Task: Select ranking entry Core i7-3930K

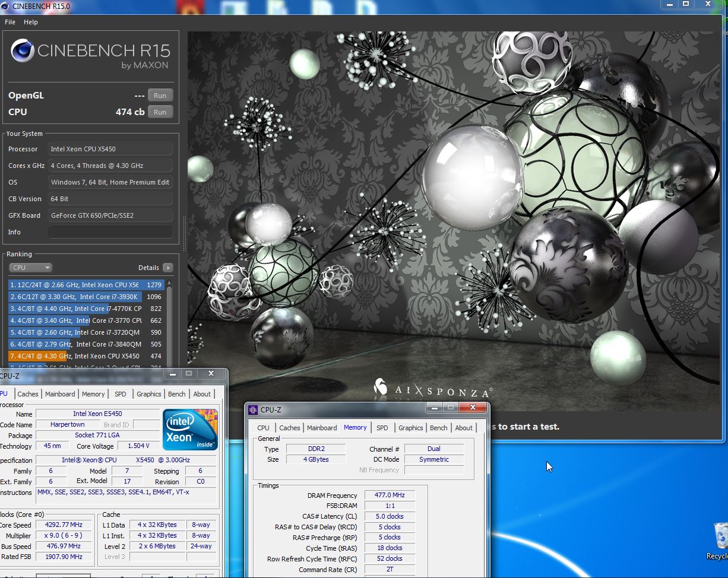Action: click(x=86, y=297)
